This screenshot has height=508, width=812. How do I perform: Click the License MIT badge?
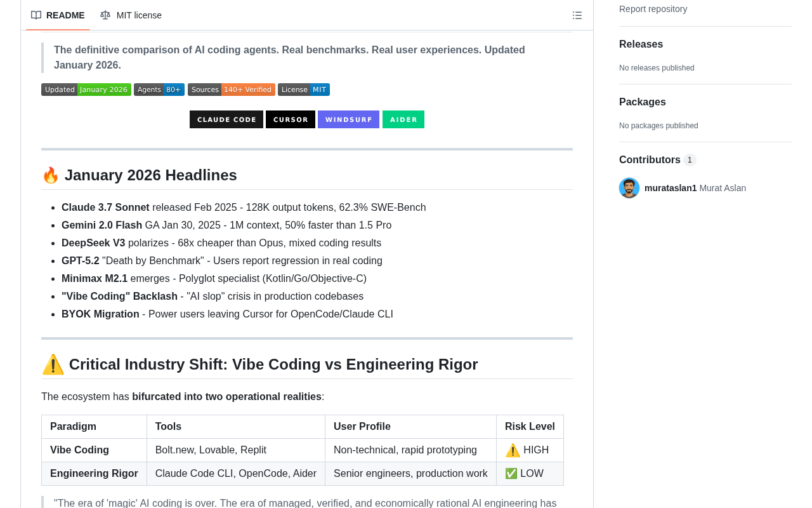coord(304,90)
